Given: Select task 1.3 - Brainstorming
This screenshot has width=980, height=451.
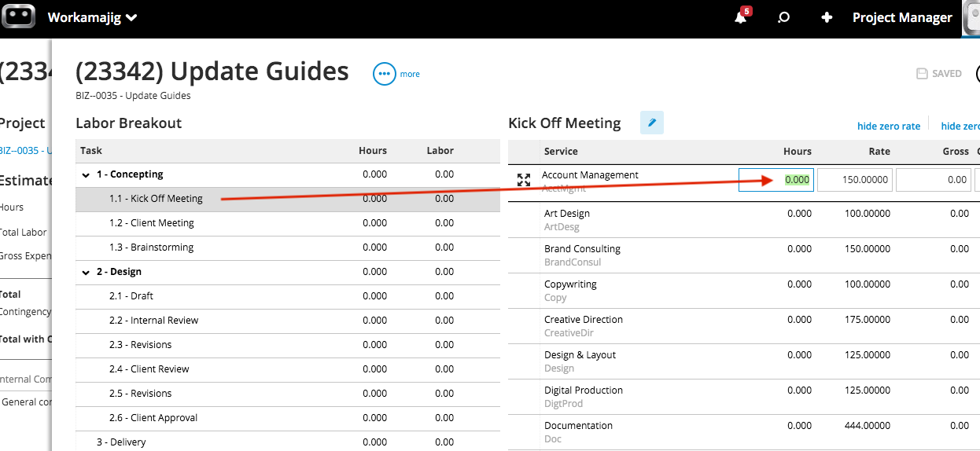Looking at the screenshot, I should (288, 247).
